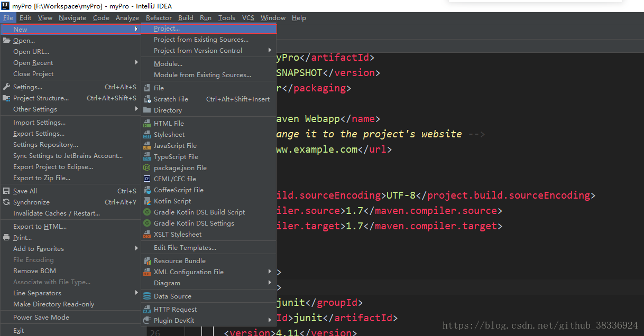This screenshot has width=644, height=336.
Task: Click the Plugin DevKit icon
Action: click(147, 320)
